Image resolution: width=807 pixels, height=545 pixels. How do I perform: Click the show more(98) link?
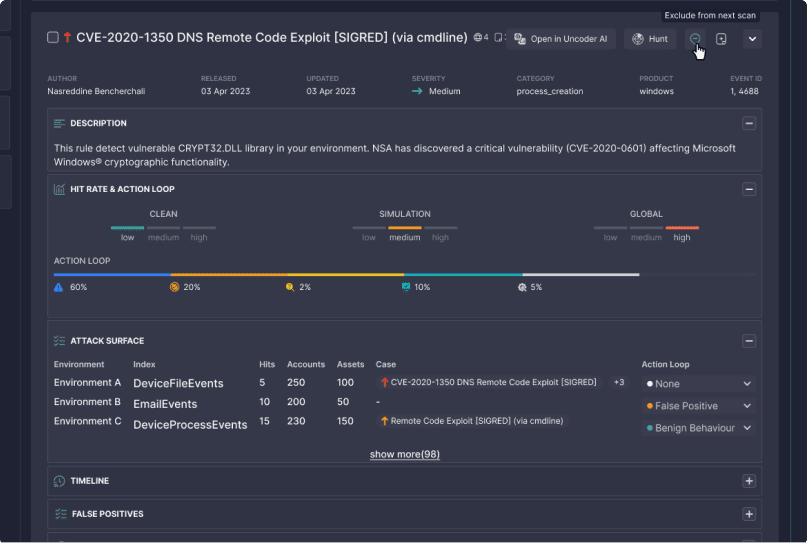tap(404, 454)
